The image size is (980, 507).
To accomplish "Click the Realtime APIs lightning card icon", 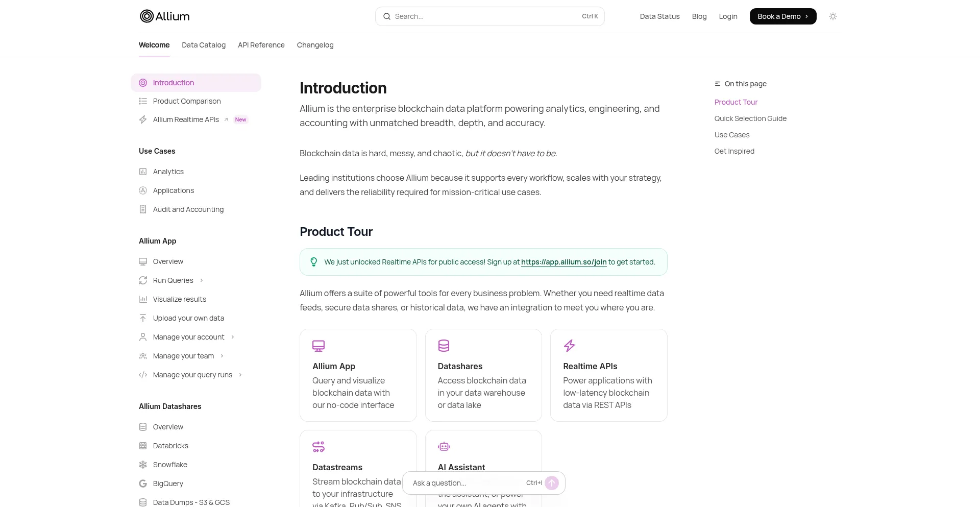I will 569,346.
